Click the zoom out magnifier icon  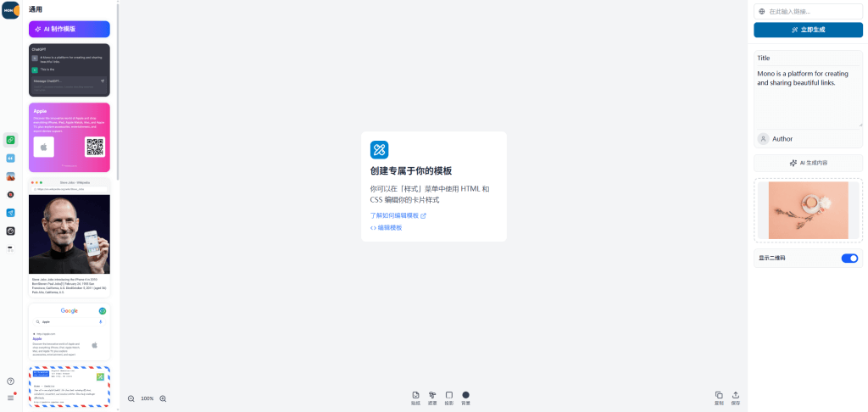[x=131, y=398]
